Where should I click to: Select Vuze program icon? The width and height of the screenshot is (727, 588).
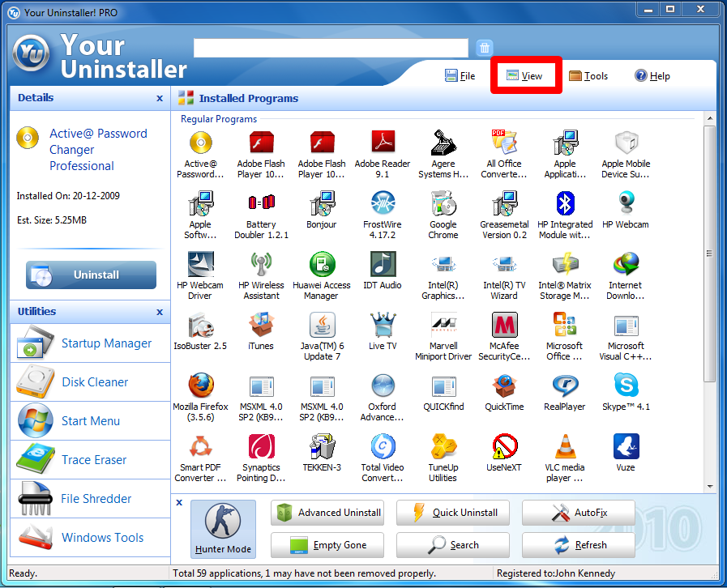click(x=626, y=446)
